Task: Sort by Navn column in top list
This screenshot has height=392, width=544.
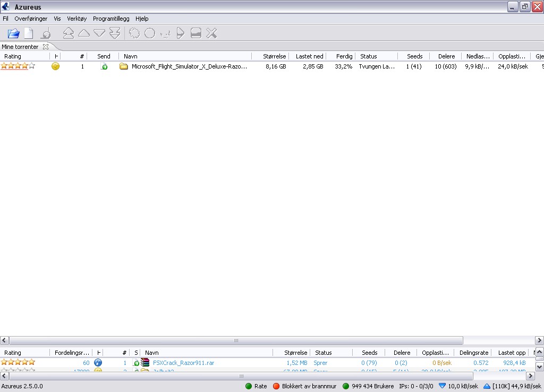Action: [x=131, y=56]
